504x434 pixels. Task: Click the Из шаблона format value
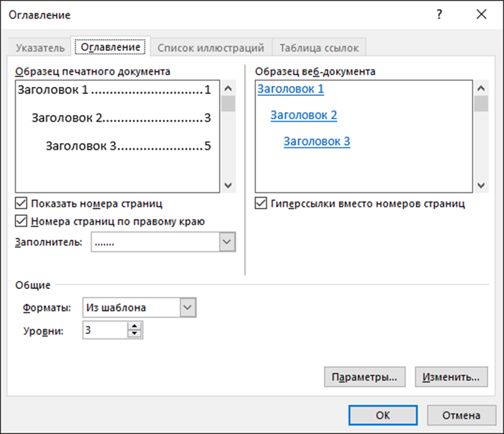coord(116,308)
